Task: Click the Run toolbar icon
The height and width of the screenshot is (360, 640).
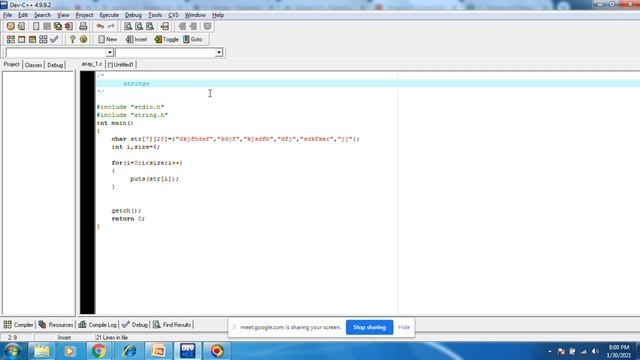Action: 21,39
